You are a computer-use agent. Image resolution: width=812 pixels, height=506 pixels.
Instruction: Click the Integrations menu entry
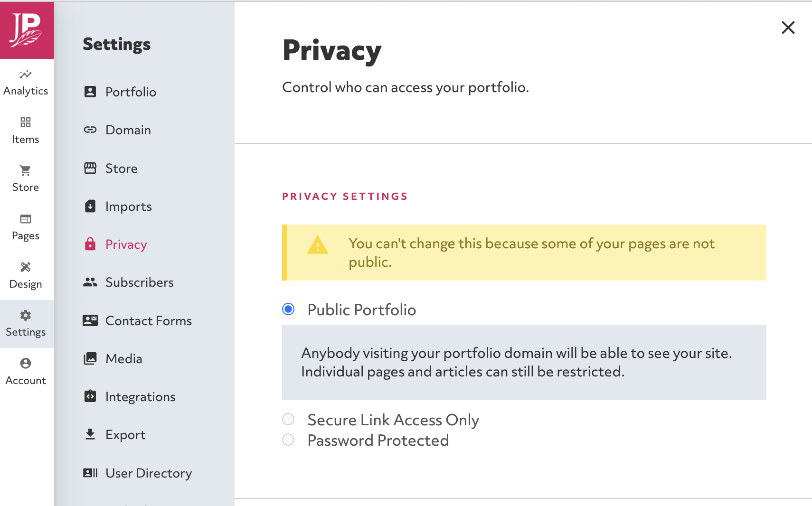point(140,397)
